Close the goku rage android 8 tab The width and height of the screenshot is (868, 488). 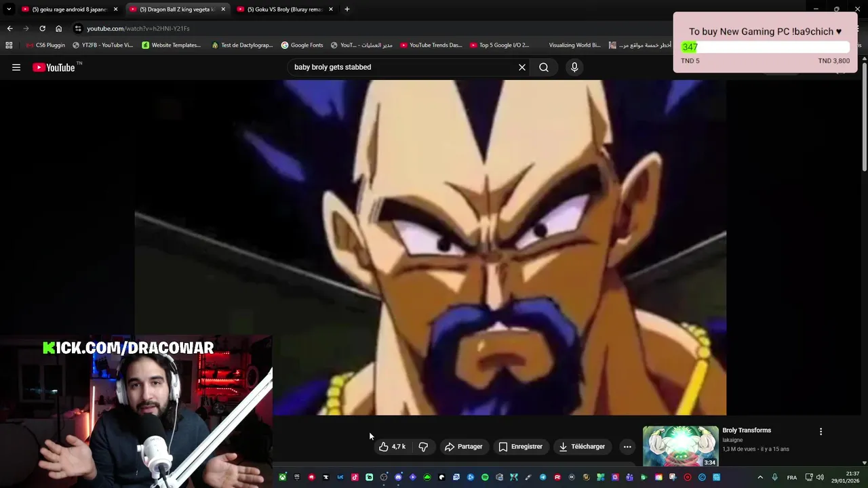tap(115, 9)
